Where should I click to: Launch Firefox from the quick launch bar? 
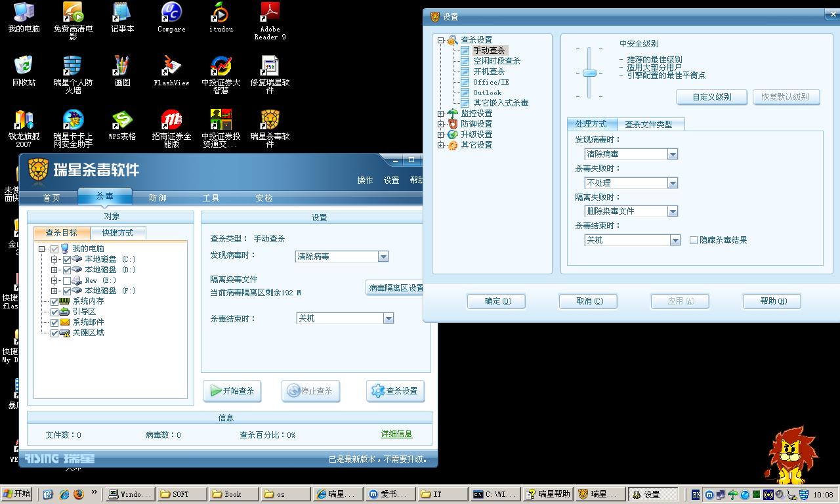[x=79, y=494]
